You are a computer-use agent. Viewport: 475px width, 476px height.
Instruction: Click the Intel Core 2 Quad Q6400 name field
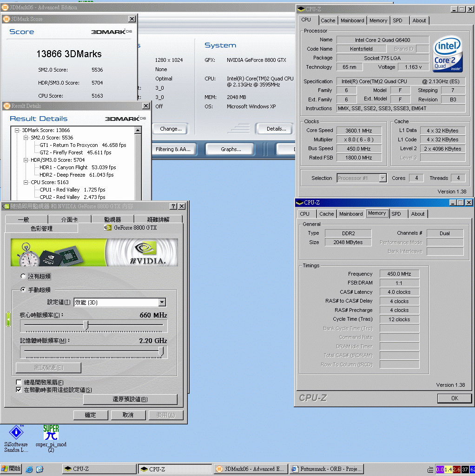(x=383, y=40)
